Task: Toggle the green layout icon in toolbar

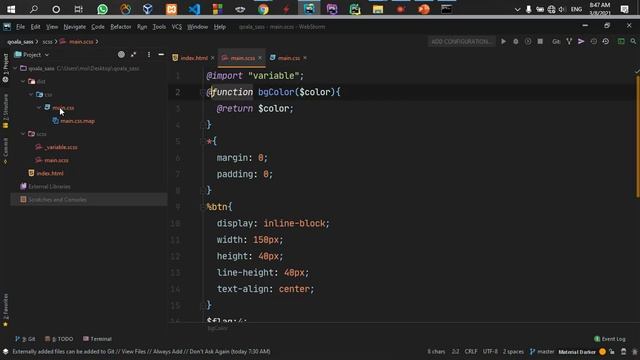Action: click(x=621, y=41)
